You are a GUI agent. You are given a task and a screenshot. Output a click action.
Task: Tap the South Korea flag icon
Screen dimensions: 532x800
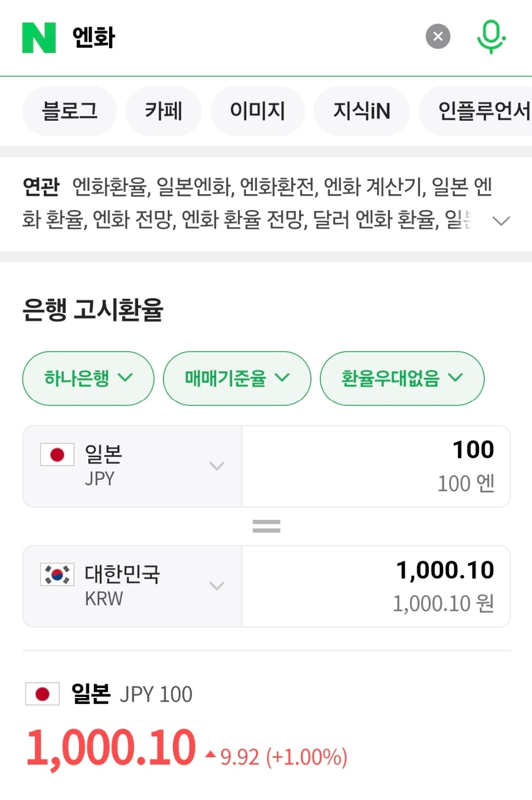(x=57, y=575)
